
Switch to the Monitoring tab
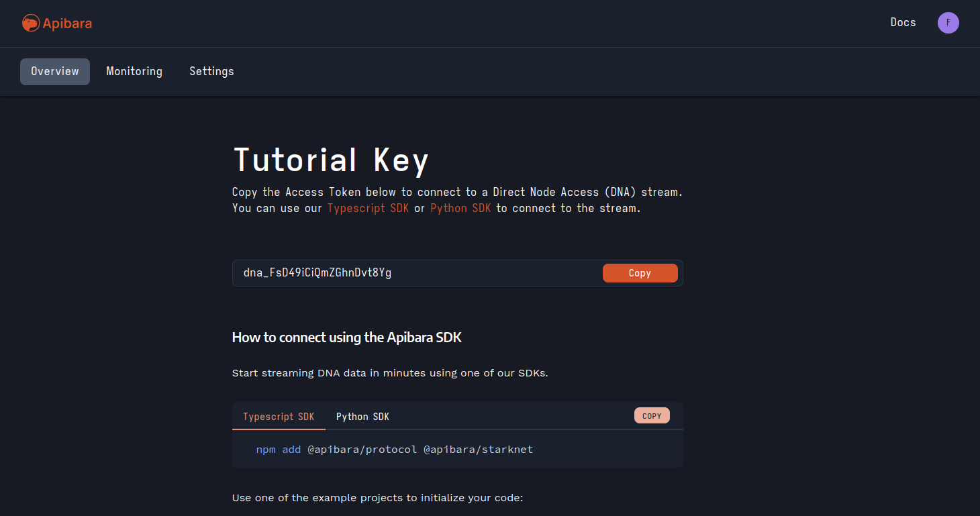[134, 72]
